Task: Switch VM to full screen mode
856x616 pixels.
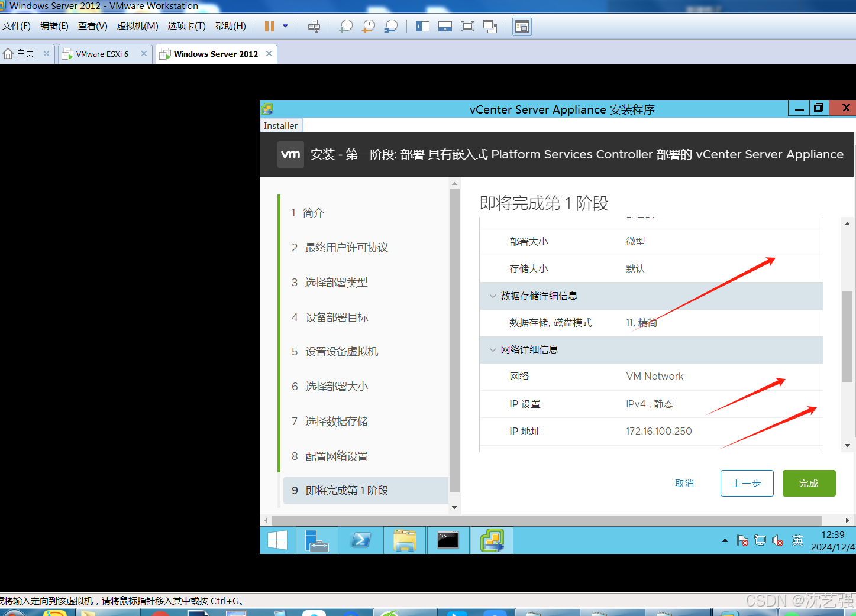Action: 467,26
